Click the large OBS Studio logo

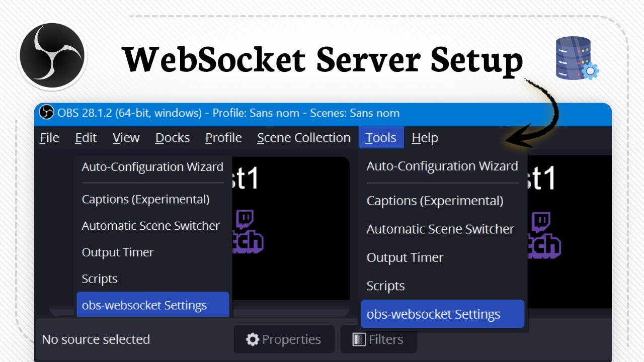52,55
